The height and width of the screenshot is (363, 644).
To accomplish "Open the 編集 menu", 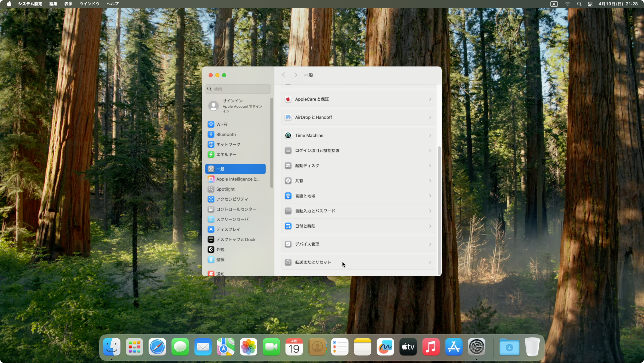I will (x=53, y=4).
